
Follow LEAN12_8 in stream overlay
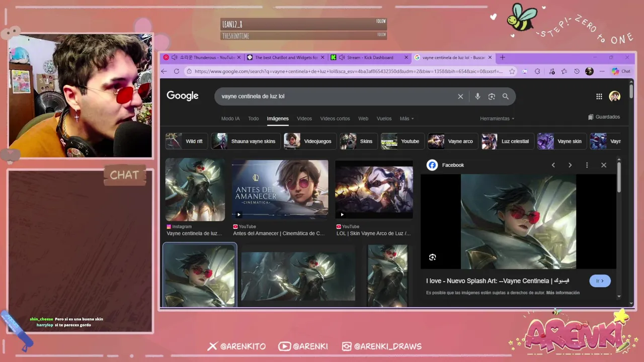click(x=381, y=21)
